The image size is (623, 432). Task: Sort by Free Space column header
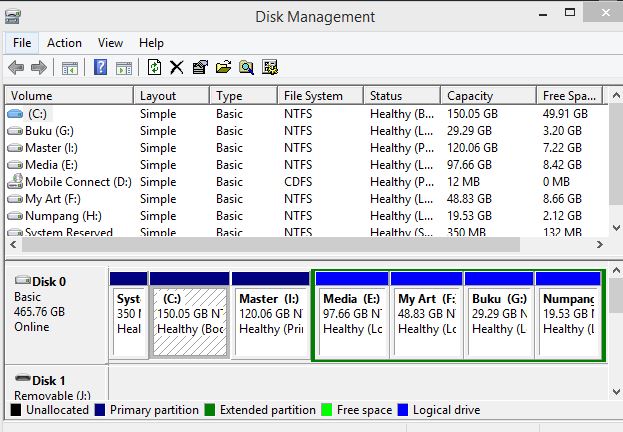tap(569, 96)
